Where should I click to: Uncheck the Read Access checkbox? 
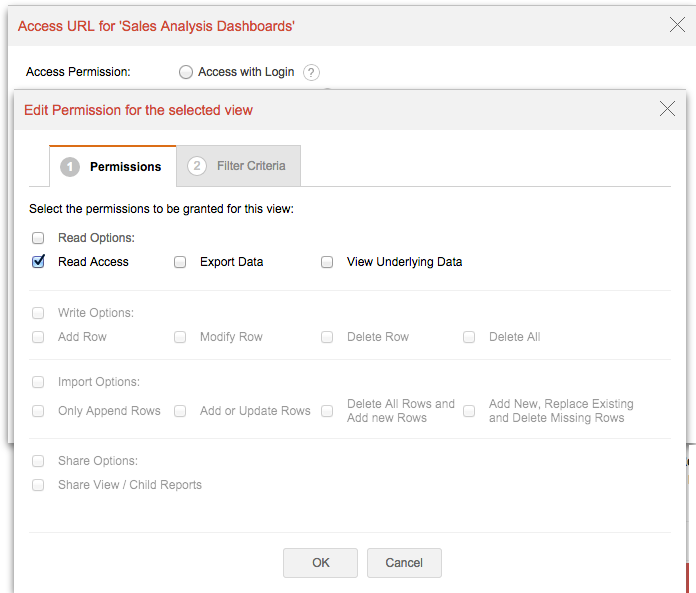(x=38, y=262)
